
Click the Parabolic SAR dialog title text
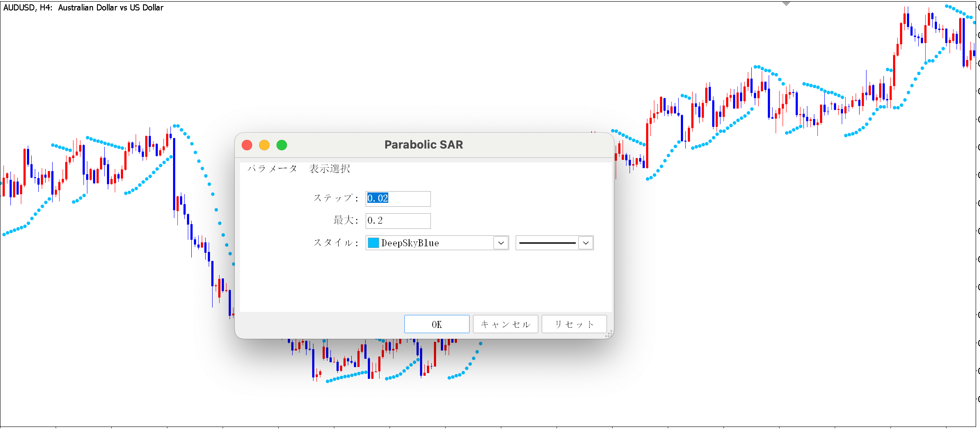423,145
